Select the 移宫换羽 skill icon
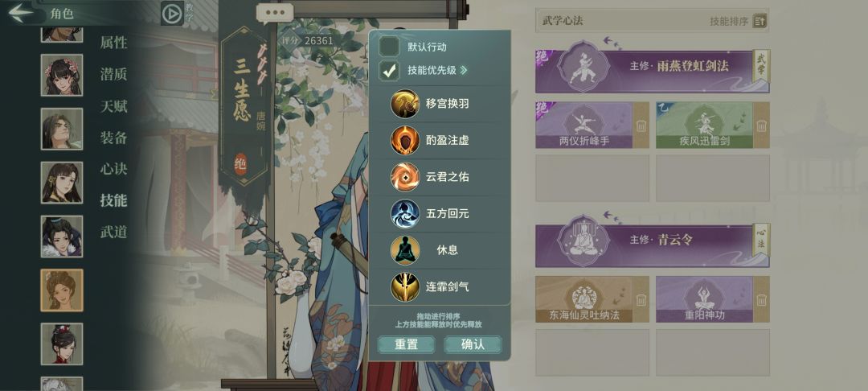 pos(404,104)
